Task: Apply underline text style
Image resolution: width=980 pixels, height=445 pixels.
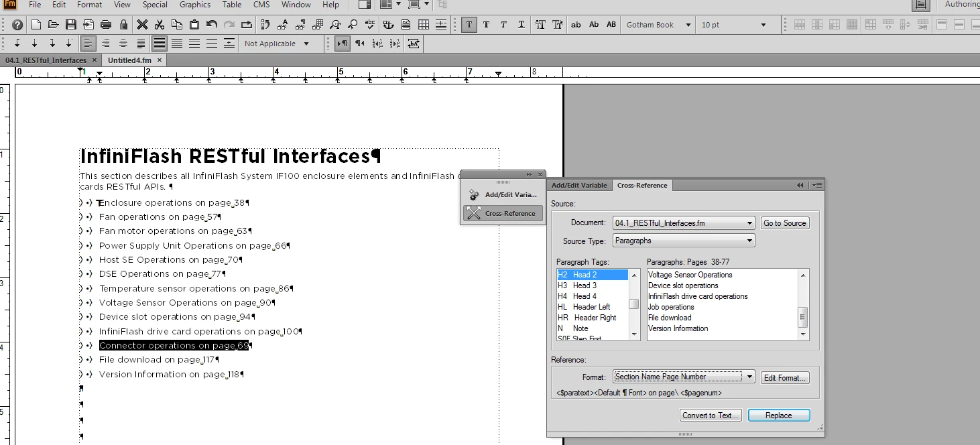Action: (521, 25)
